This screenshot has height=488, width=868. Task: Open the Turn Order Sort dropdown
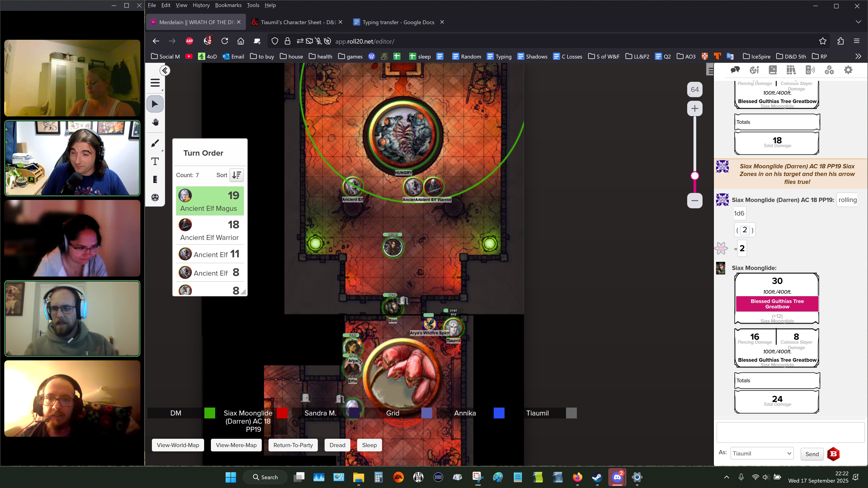pyautogui.click(x=236, y=175)
